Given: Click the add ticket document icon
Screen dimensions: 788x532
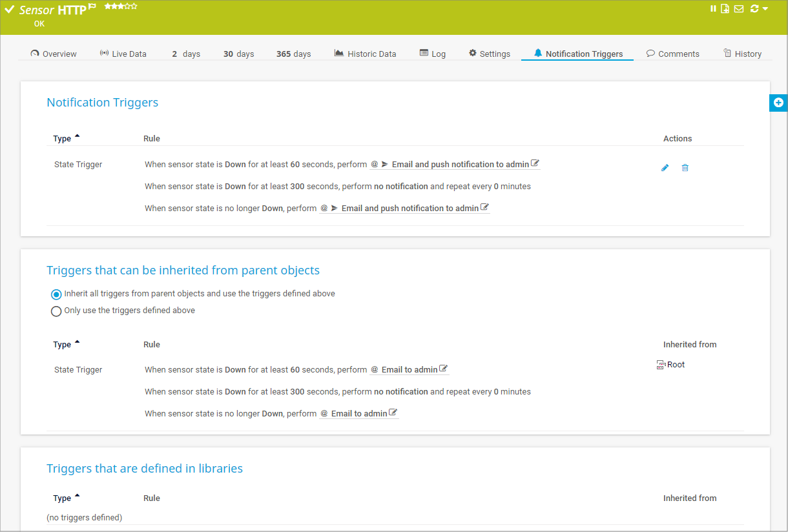Looking at the screenshot, I should click(725, 8).
